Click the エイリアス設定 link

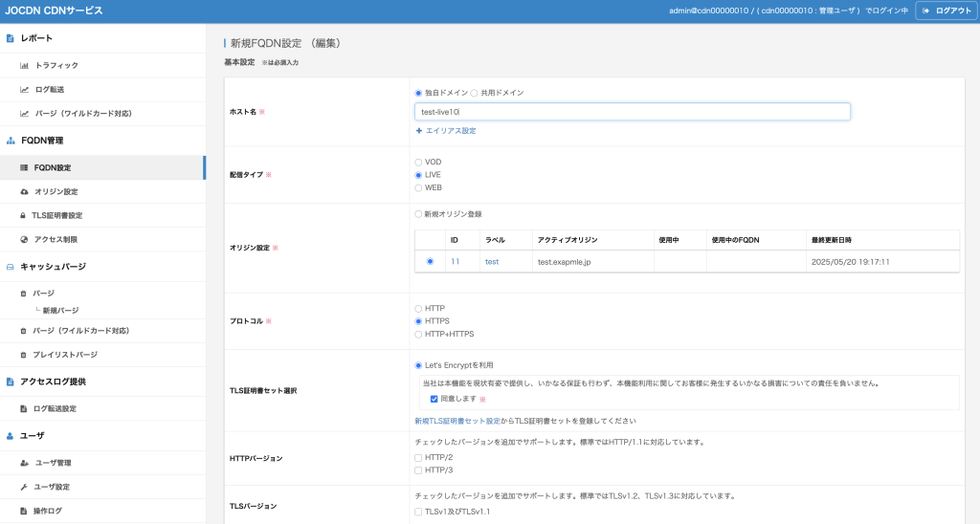(451, 131)
